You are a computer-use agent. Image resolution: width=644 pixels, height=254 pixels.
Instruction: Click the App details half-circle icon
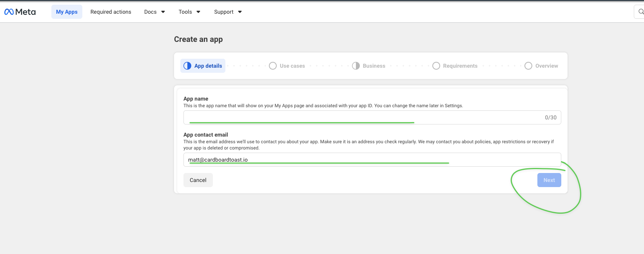[187, 66]
